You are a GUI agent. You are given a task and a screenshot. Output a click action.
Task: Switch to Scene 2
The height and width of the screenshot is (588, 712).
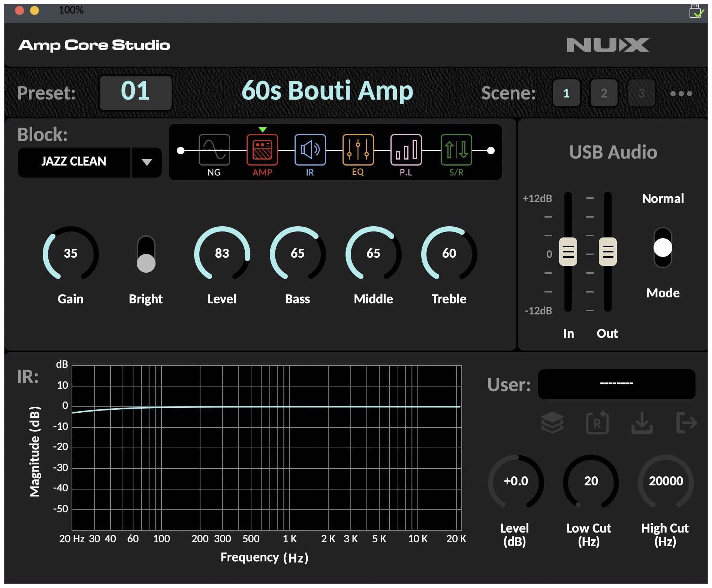coord(604,93)
